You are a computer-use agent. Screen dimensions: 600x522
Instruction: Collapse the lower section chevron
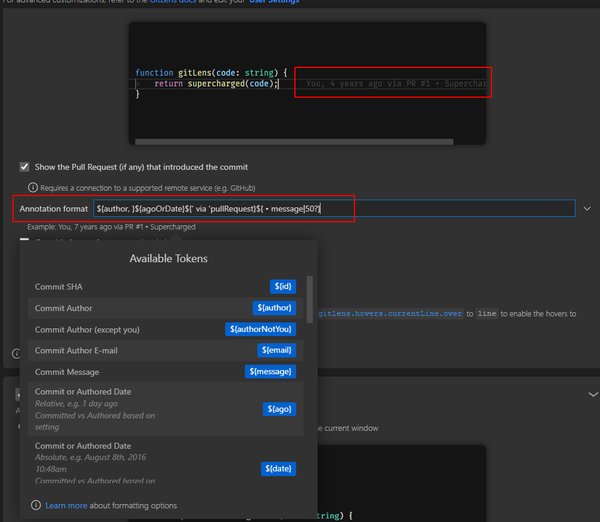tap(593, 394)
